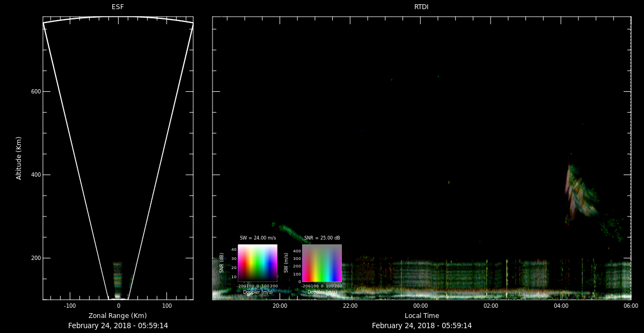Click the date stamp under the RTDI panel
This screenshot has height=333, width=644.
click(421, 325)
